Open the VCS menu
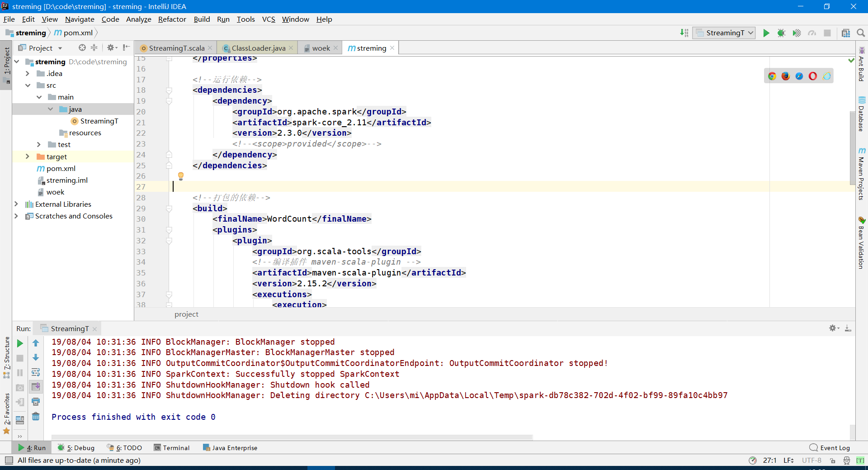Viewport: 868px width, 470px height. (269, 19)
